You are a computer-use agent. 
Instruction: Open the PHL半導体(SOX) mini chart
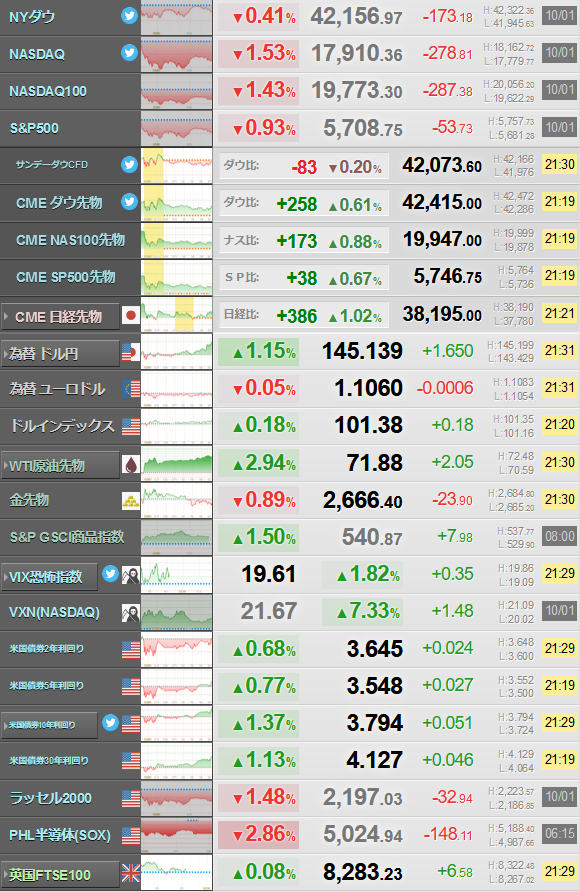pyautogui.click(x=176, y=835)
